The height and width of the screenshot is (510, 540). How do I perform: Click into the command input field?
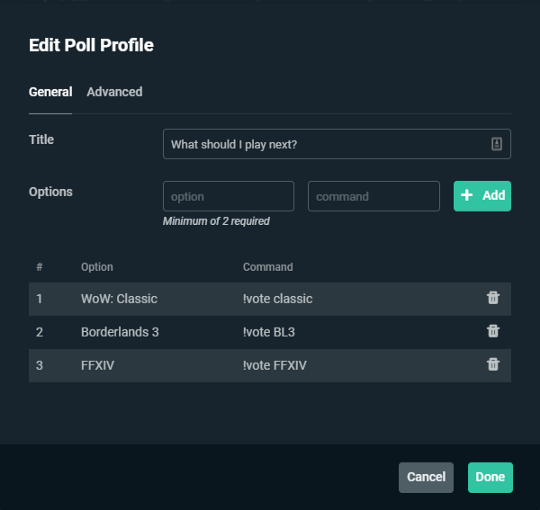374,196
